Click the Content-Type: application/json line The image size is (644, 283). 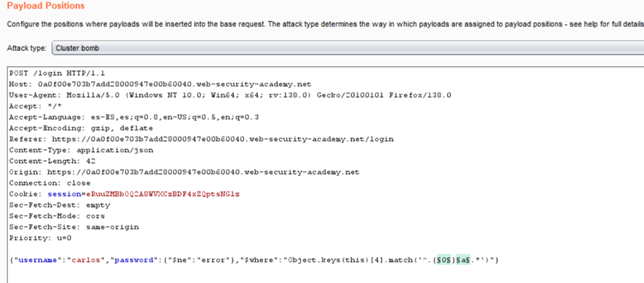(x=81, y=150)
